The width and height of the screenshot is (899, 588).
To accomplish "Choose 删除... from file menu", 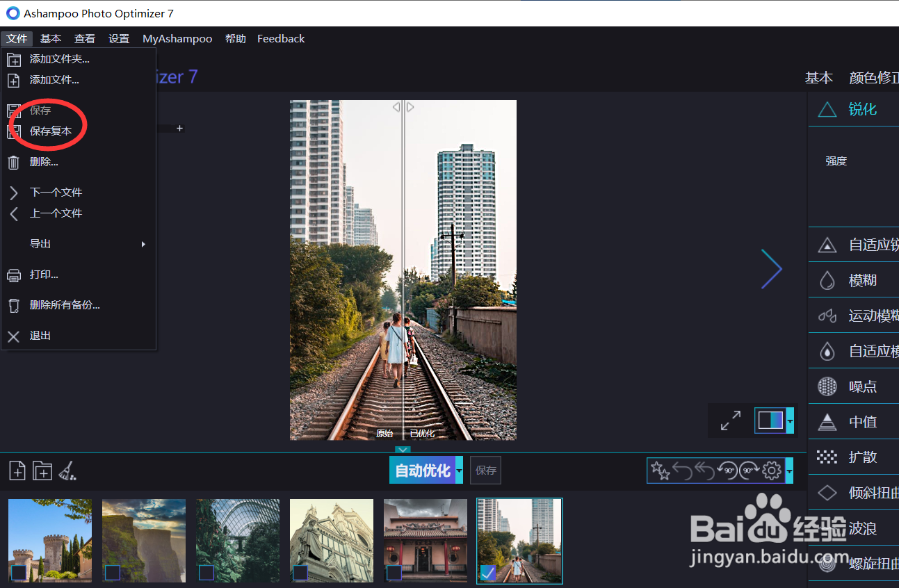I will (x=79, y=162).
